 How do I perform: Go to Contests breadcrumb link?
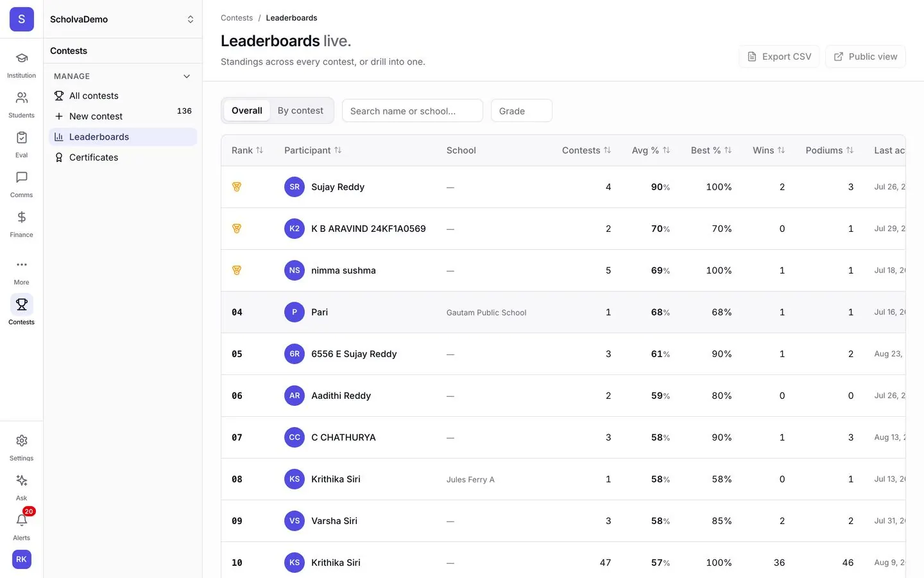[237, 18]
